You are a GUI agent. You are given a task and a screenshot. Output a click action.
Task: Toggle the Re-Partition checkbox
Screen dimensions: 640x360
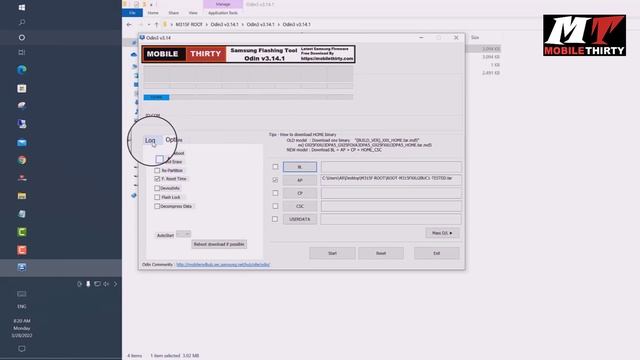(157, 170)
